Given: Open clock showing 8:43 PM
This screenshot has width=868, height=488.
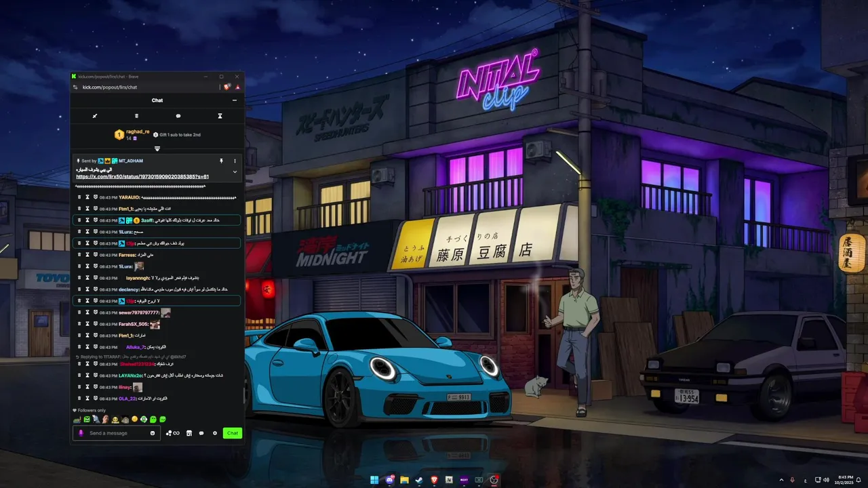Looking at the screenshot, I should point(846,480).
